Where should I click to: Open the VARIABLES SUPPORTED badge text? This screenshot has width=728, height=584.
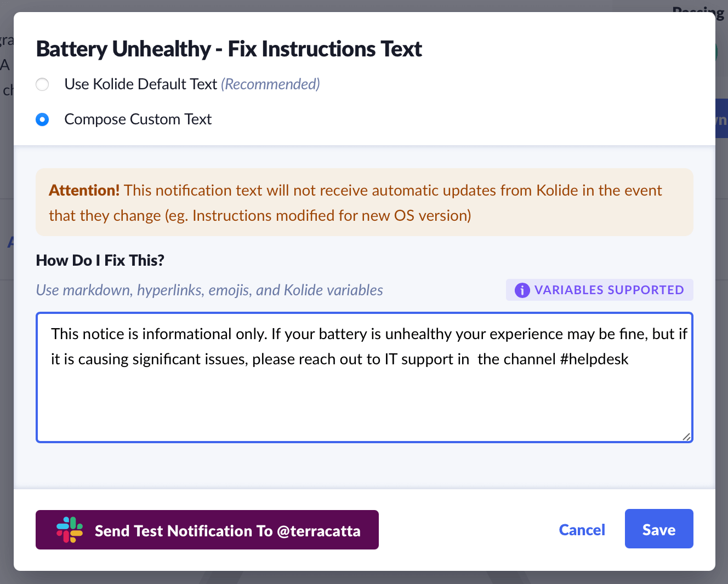(609, 290)
